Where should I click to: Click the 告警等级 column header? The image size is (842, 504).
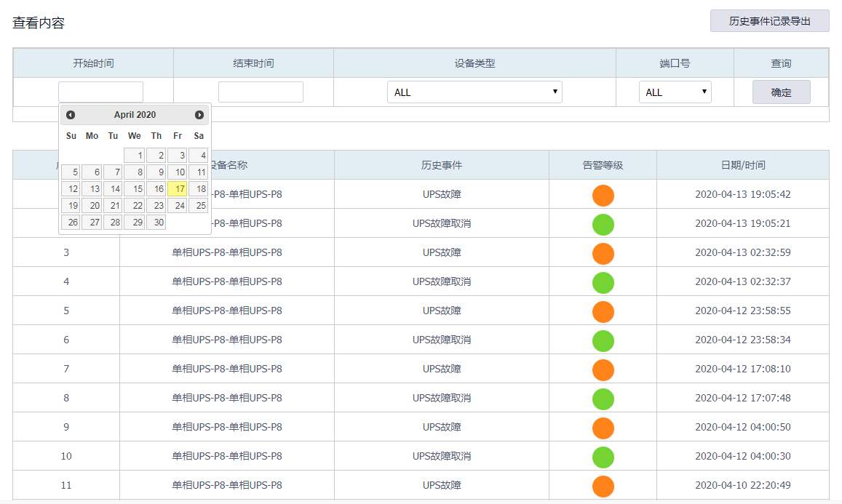(603, 165)
